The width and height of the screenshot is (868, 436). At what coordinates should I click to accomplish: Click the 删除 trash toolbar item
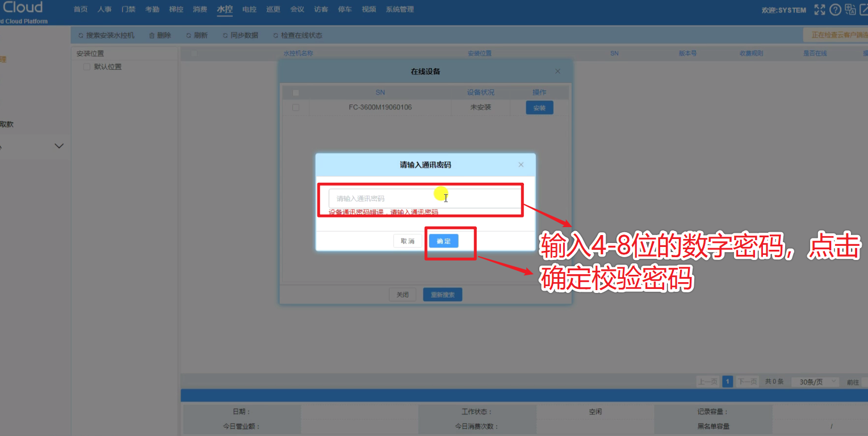[160, 35]
